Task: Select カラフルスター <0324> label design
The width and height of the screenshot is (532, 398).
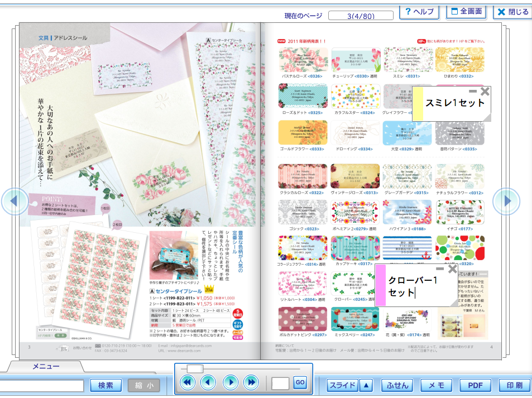Action: (355, 96)
